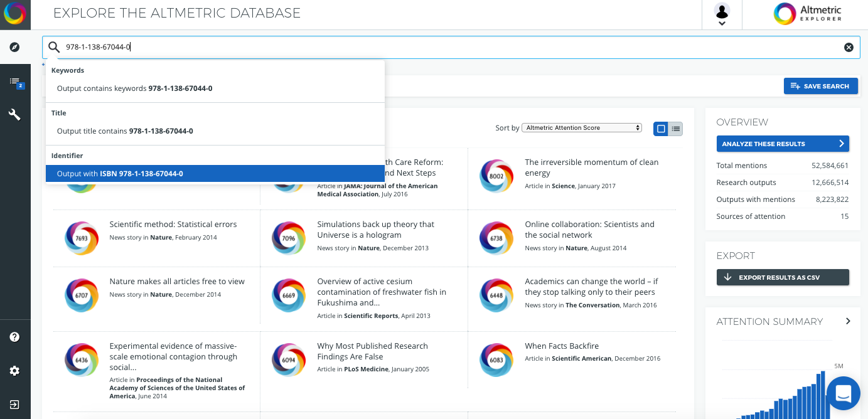Screen dimensions: 868x419
Task: Click donut score 6436 badge
Action: click(x=82, y=360)
